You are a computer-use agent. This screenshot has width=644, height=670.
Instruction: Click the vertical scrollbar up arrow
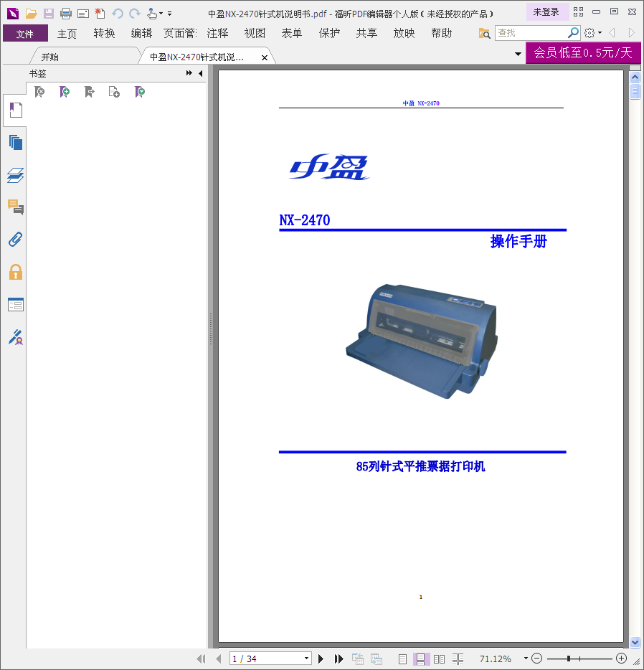coord(635,77)
